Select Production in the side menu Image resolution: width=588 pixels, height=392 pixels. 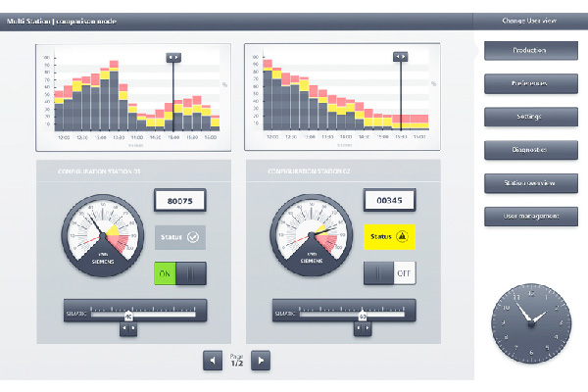530,50
